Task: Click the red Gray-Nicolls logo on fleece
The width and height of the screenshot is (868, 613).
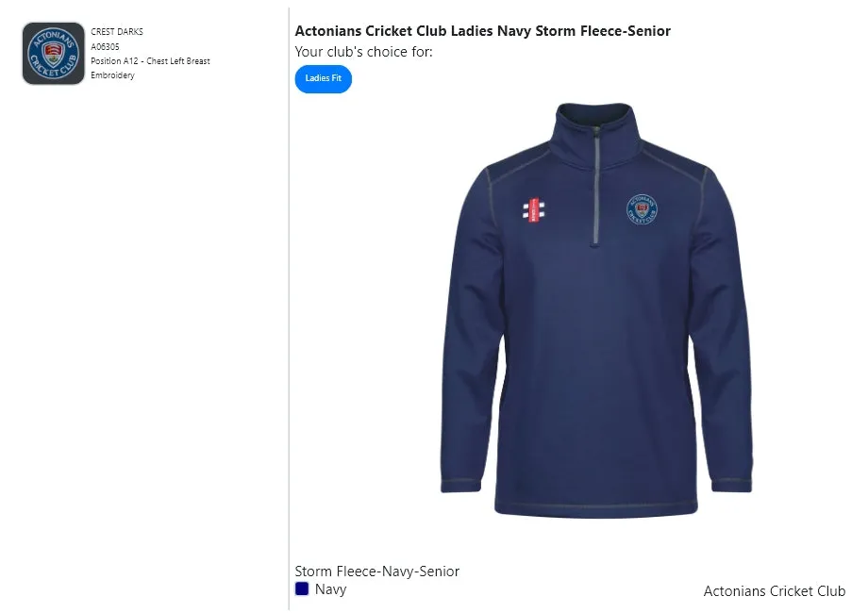Action: (x=535, y=210)
